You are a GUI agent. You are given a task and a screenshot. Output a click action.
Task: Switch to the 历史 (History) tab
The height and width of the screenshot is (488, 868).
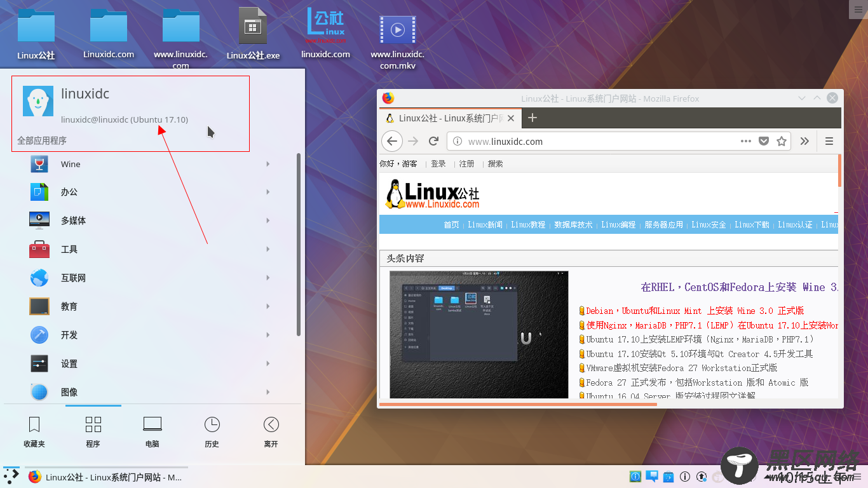pyautogui.click(x=212, y=432)
